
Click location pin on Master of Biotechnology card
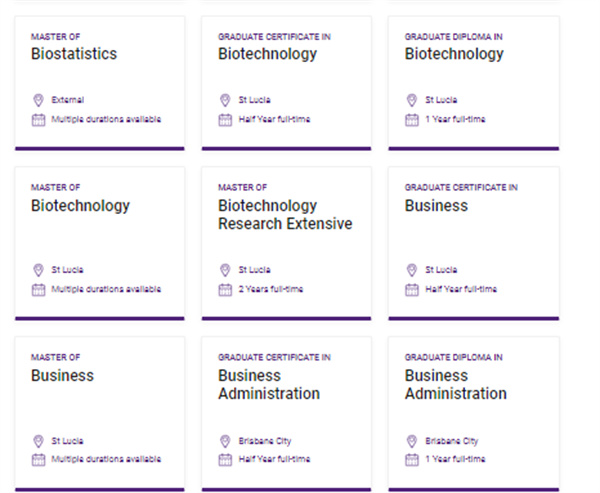pyautogui.click(x=38, y=270)
